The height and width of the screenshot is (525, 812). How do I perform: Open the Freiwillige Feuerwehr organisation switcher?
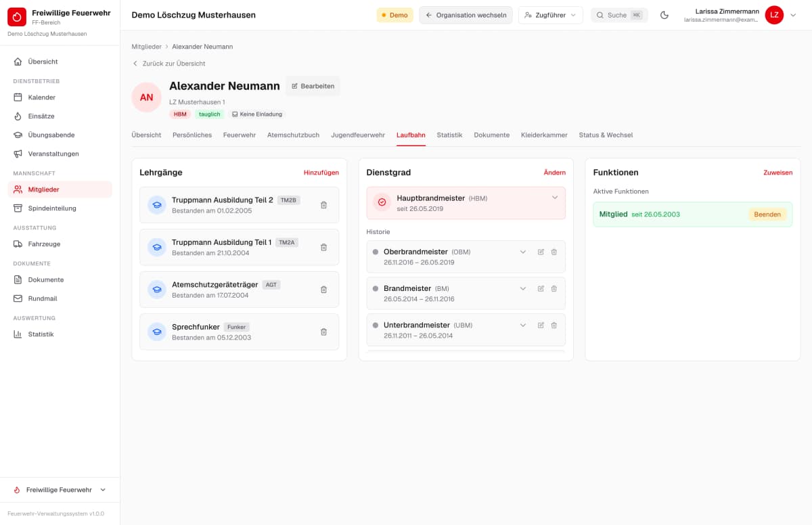[x=60, y=490]
